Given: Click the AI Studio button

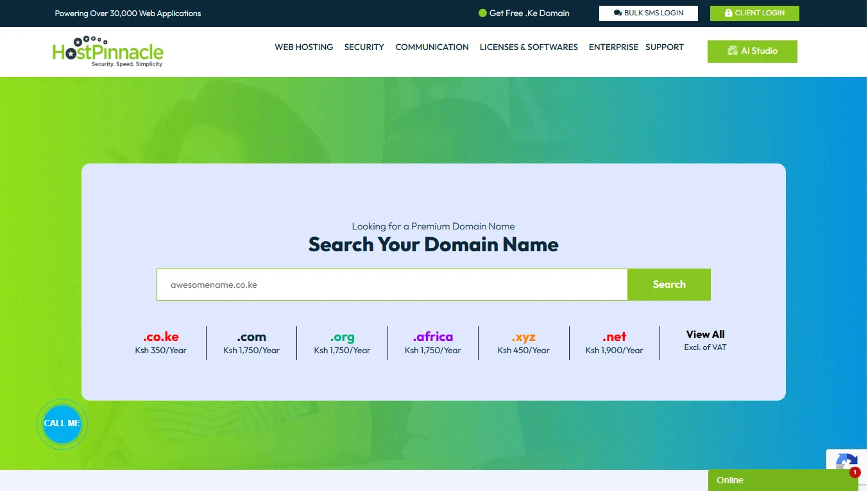Looking at the screenshot, I should click(x=752, y=51).
